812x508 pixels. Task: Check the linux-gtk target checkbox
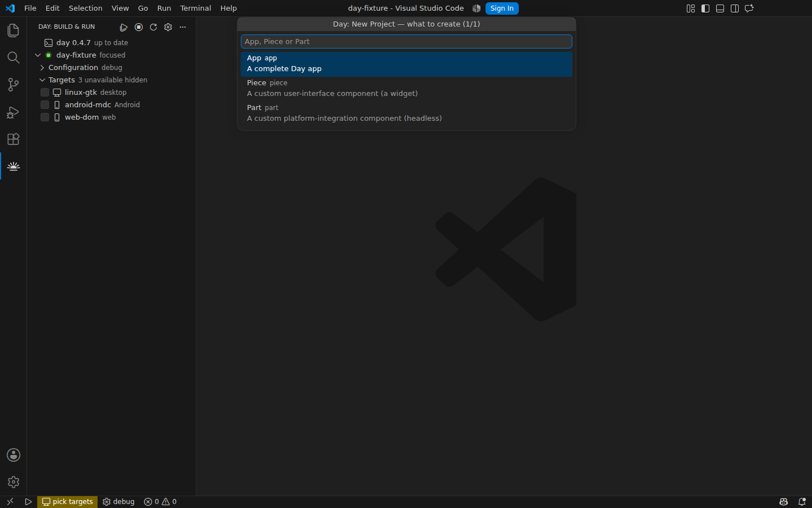tap(45, 93)
